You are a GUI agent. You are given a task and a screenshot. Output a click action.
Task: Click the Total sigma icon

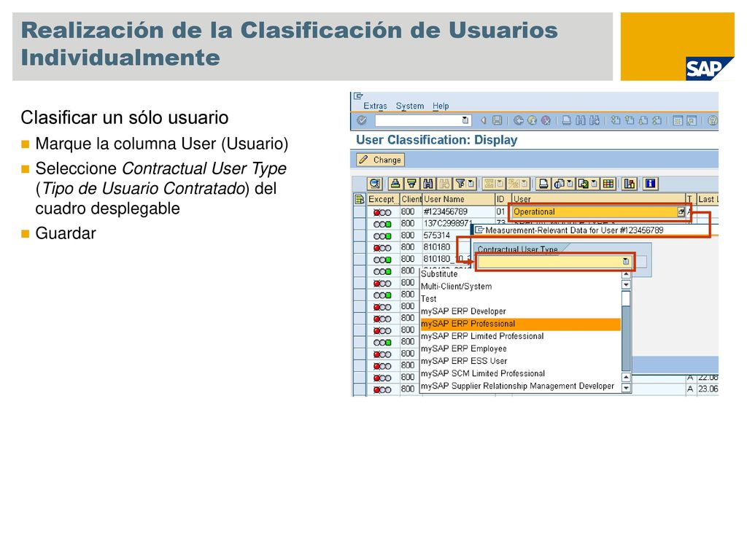tap(489, 183)
